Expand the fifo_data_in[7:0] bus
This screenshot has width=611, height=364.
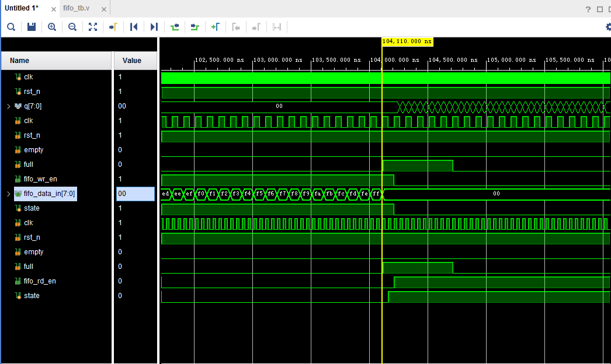[8, 194]
